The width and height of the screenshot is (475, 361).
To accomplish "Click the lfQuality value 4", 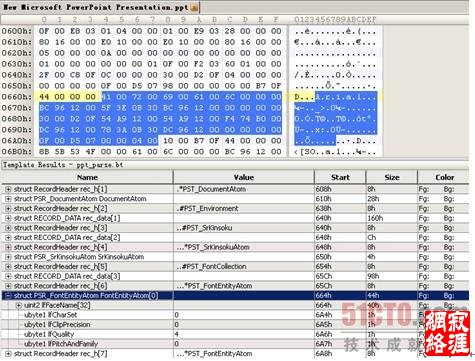I will point(177,334).
